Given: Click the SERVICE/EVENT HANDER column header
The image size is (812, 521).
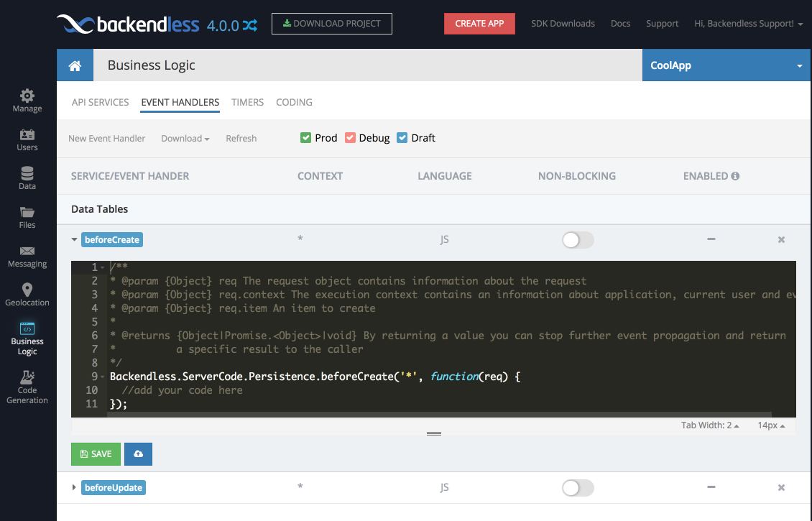Looking at the screenshot, I should pos(130,176).
